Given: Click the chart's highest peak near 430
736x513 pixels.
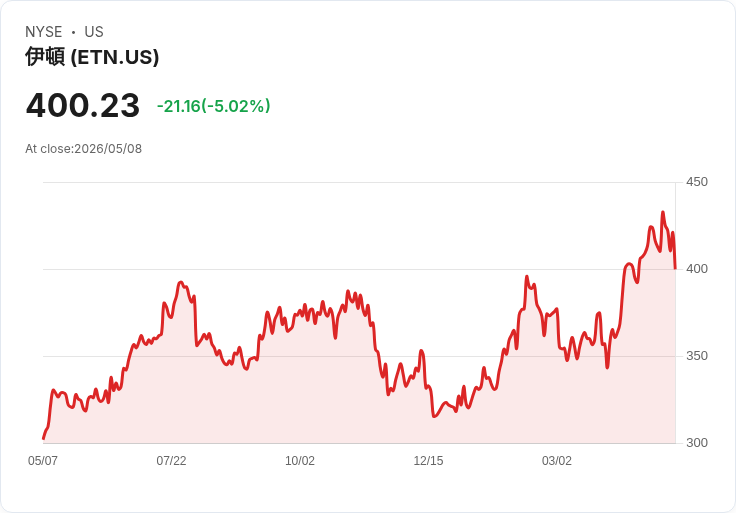Looking at the screenshot, I should [x=663, y=212].
